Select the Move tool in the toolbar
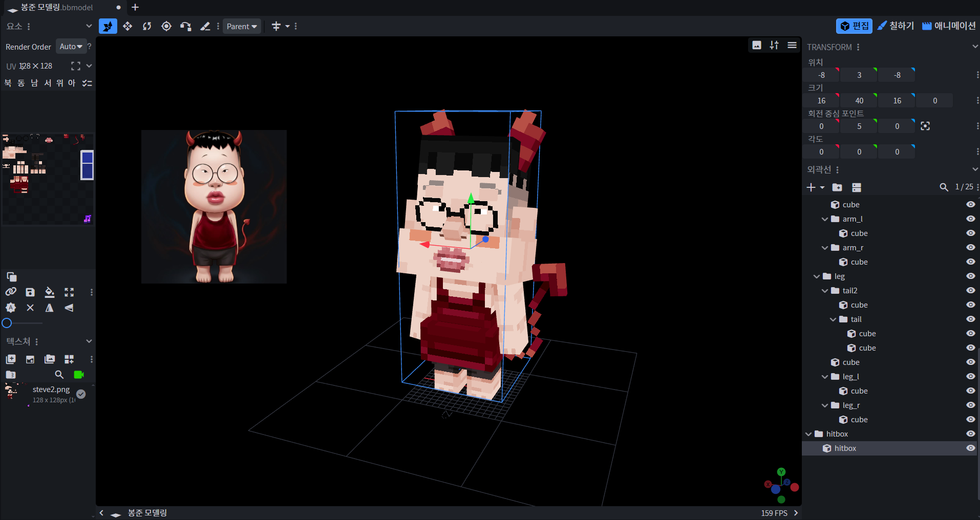Image resolution: width=980 pixels, height=520 pixels. [108, 26]
